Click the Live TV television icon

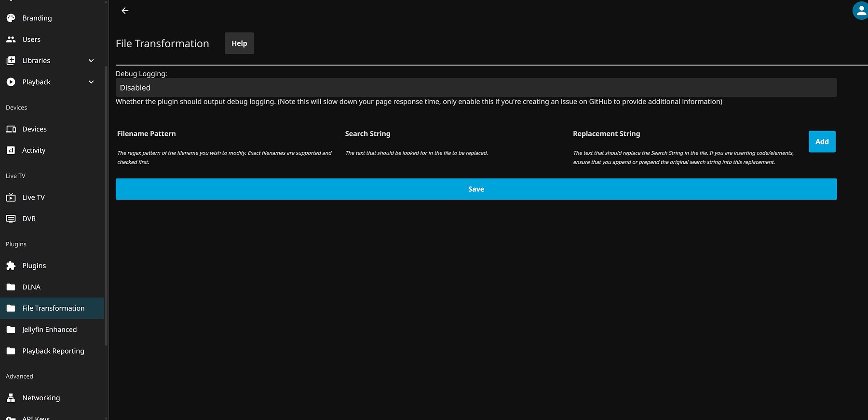pyautogui.click(x=11, y=197)
